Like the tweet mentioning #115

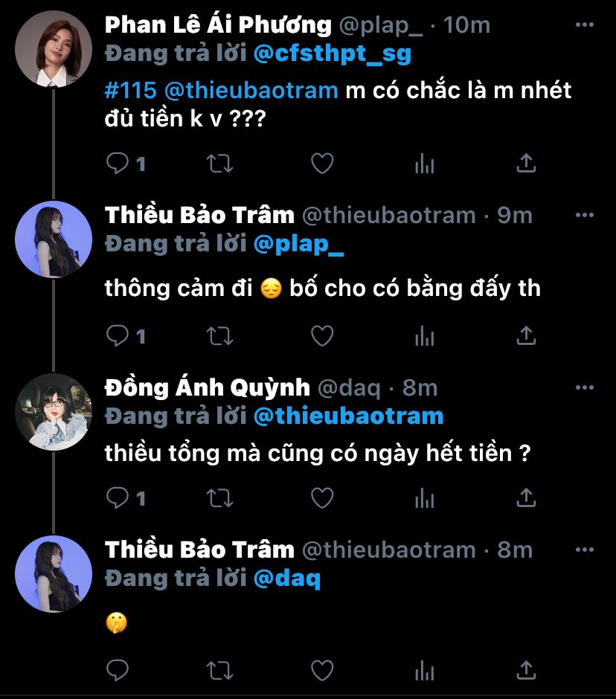coord(321,163)
